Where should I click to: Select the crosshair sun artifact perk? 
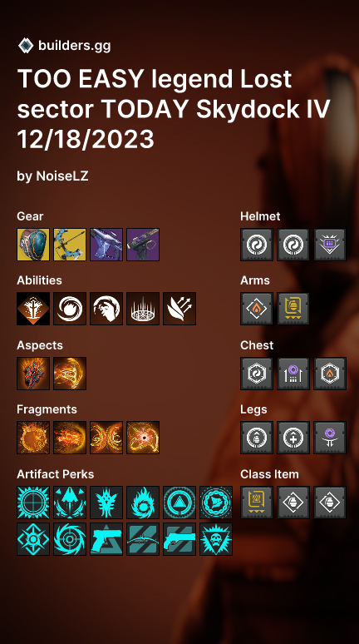coord(33,503)
